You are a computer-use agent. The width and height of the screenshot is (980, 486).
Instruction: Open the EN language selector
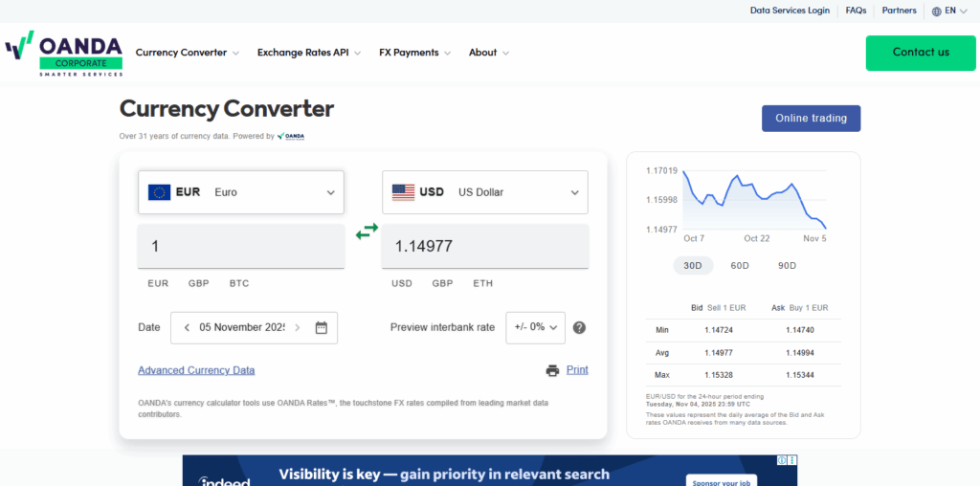point(949,11)
